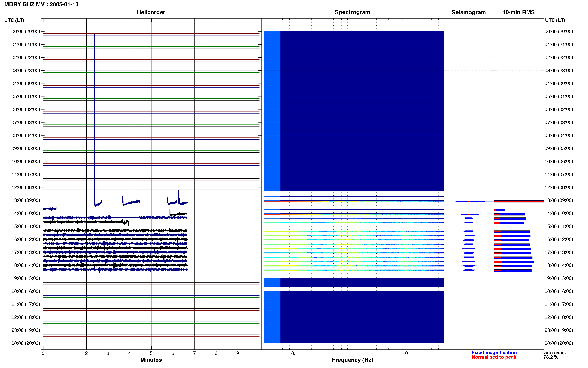This screenshot has width=588, height=368.
Task: Click left time label '12:00 (08:00)'
Action: 26,187
